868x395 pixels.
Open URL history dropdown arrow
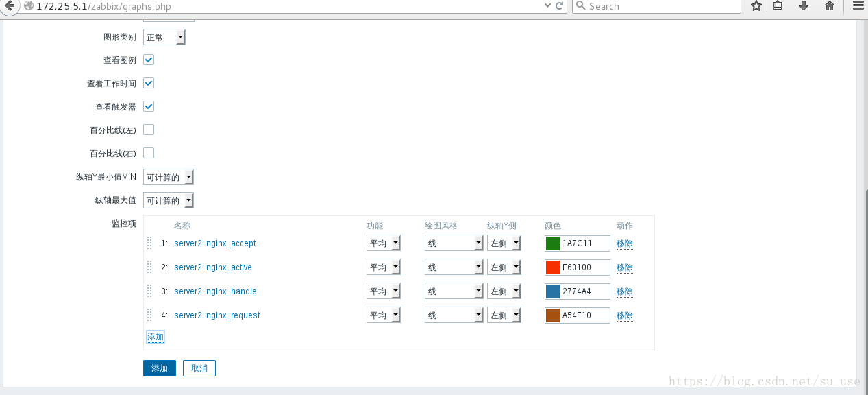(547, 5)
